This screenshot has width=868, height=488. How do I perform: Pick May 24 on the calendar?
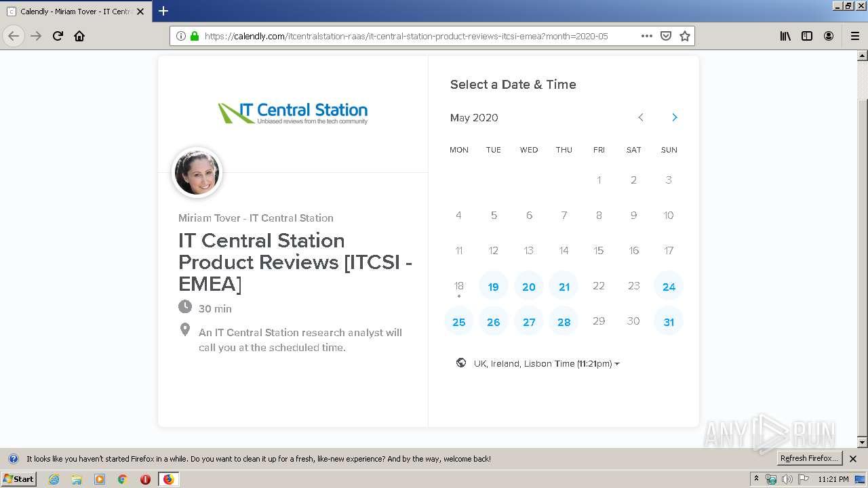coord(669,287)
